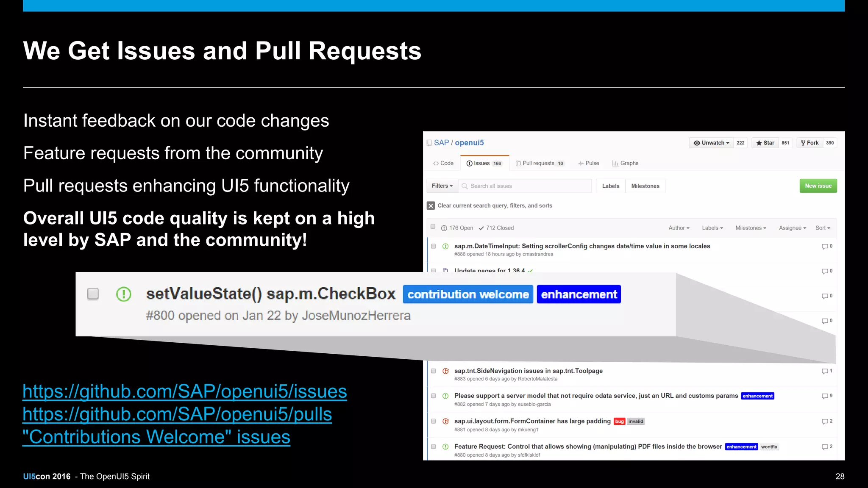Viewport: 868px width, 488px height.
Task: Click the Search all issues input field
Action: pyautogui.click(x=525, y=186)
